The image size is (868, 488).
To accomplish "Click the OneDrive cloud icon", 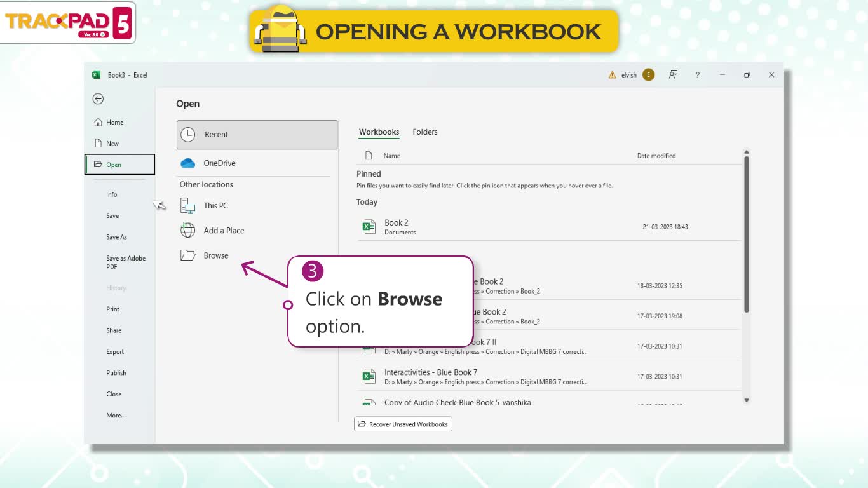I will 187,163.
